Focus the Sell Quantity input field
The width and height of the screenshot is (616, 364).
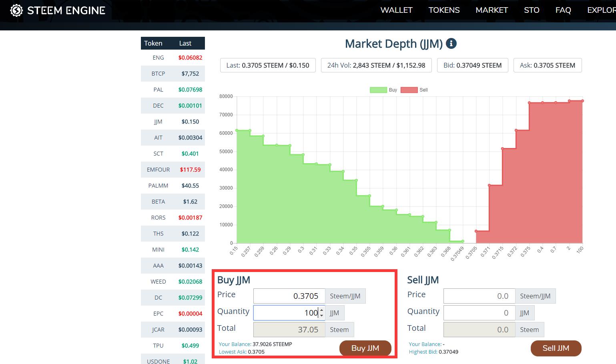(x=479, y=313)
